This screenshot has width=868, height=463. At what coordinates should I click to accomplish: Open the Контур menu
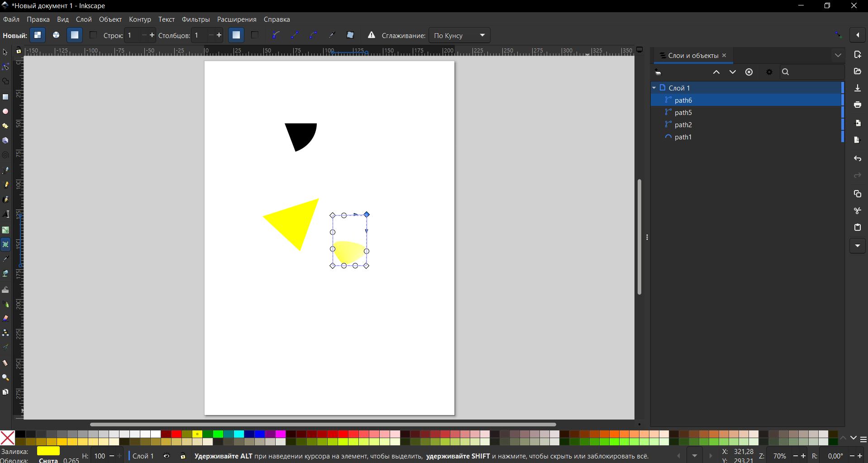pos(140,19)
